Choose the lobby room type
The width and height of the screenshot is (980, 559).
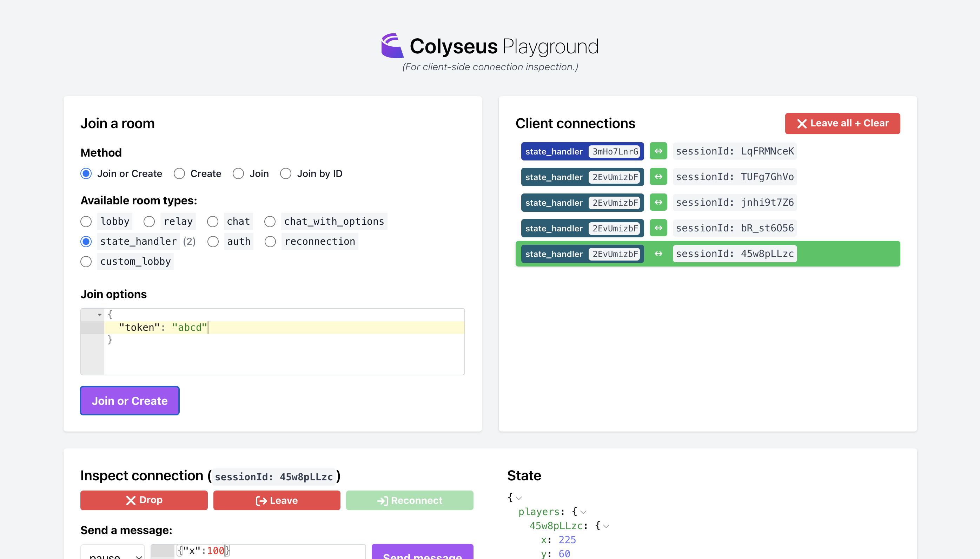86,222
